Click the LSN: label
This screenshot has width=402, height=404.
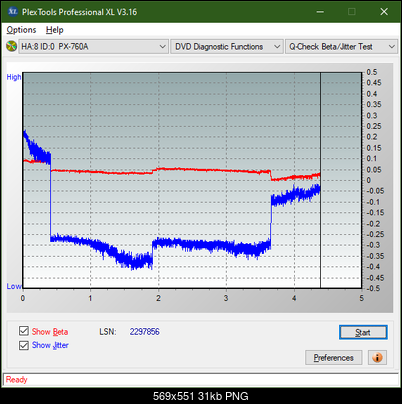[108, 332]
